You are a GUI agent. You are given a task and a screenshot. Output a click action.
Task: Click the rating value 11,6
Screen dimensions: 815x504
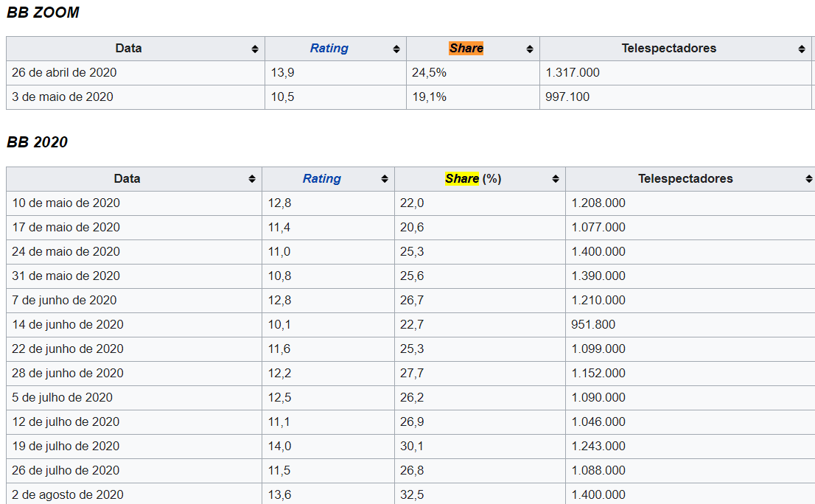coord(279,349)
